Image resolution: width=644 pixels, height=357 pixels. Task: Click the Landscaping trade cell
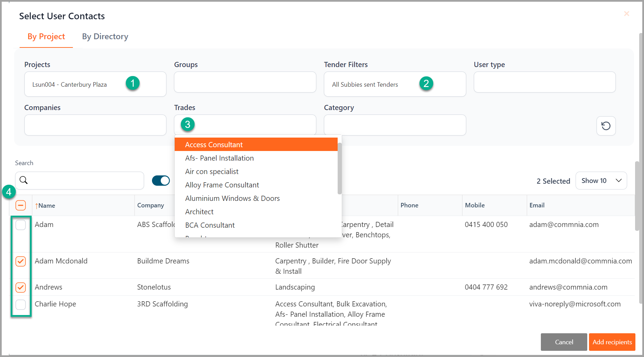[x=295, y=287]
